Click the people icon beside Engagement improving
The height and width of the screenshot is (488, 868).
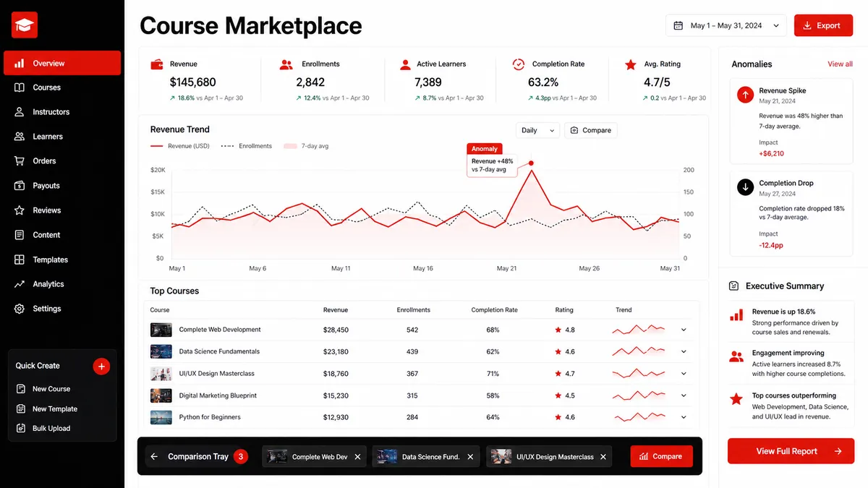pyautogui.click(x=736, y=356)
